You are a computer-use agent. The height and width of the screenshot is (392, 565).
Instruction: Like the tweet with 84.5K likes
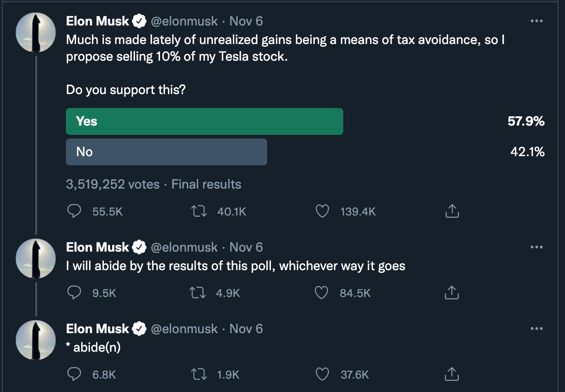pyautogui.click(x=322, y=293)
